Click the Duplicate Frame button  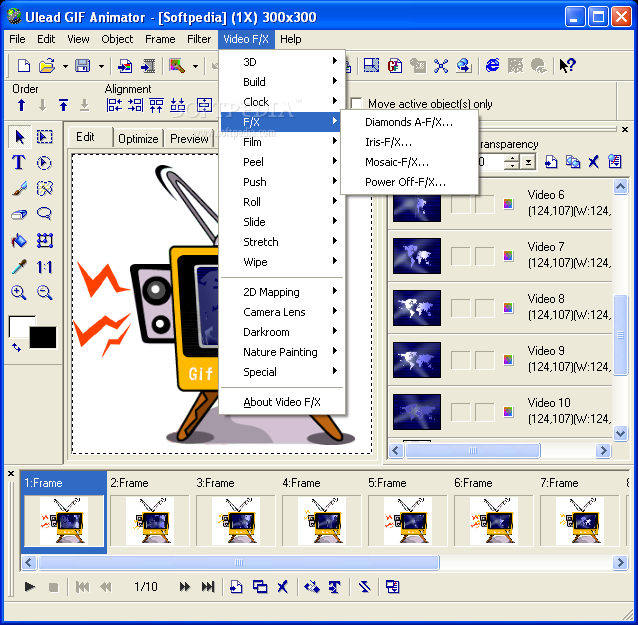[260, 586]
